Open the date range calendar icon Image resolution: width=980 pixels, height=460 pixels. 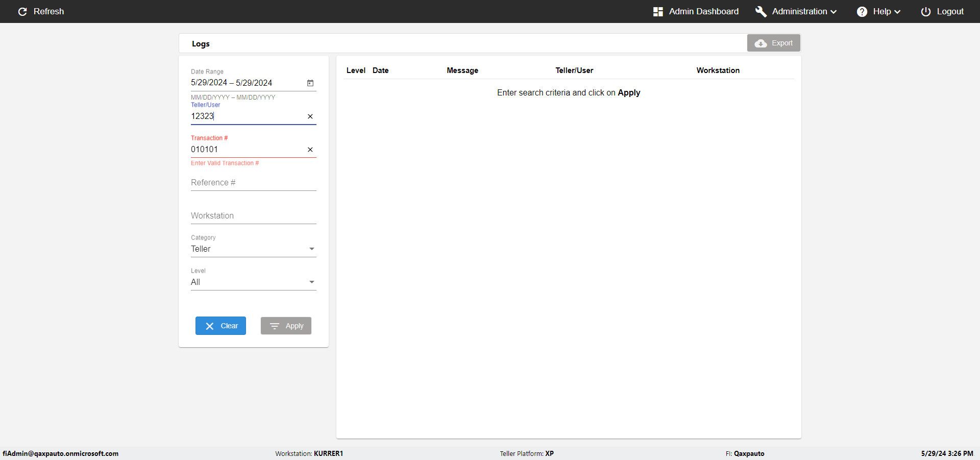[310, 83]
